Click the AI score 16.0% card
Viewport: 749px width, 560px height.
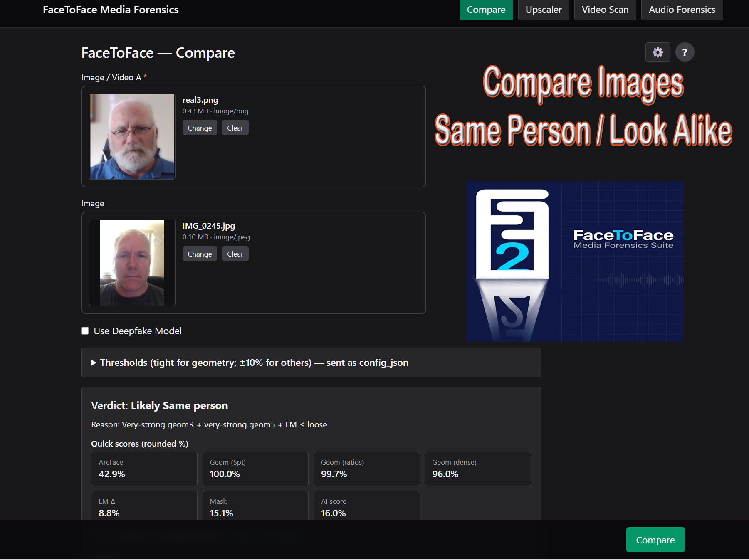point(366,506)
